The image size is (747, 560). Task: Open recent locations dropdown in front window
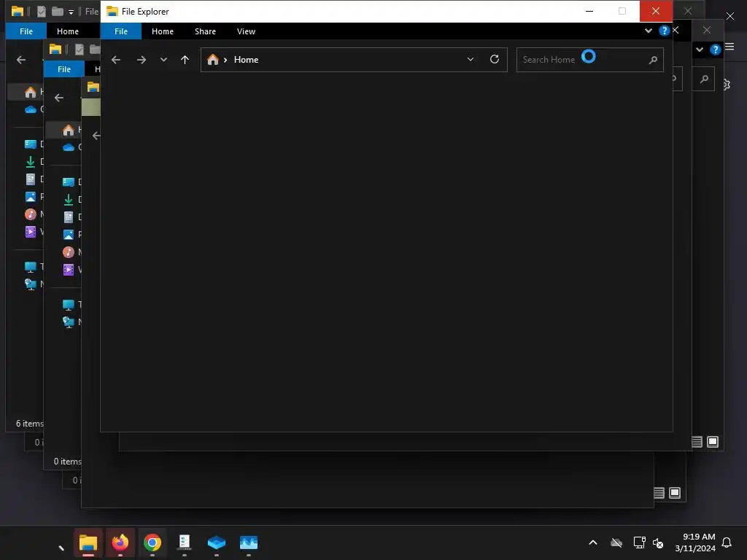(163, 60)
